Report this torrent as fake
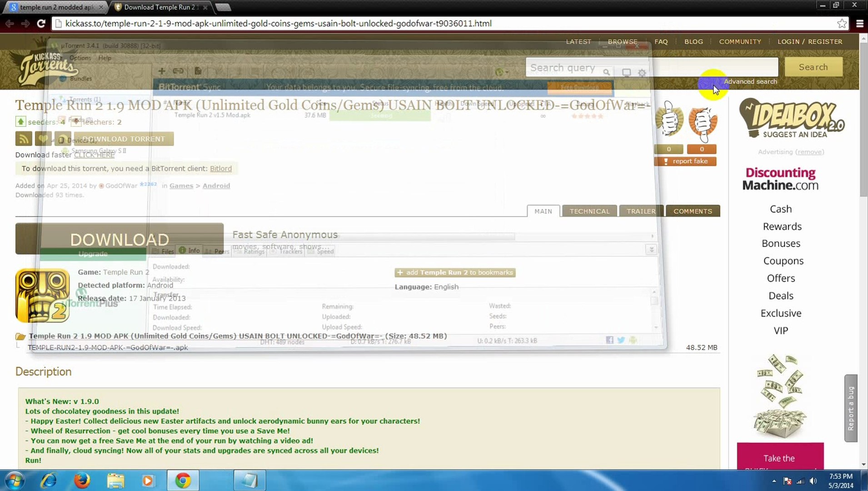 685,161
